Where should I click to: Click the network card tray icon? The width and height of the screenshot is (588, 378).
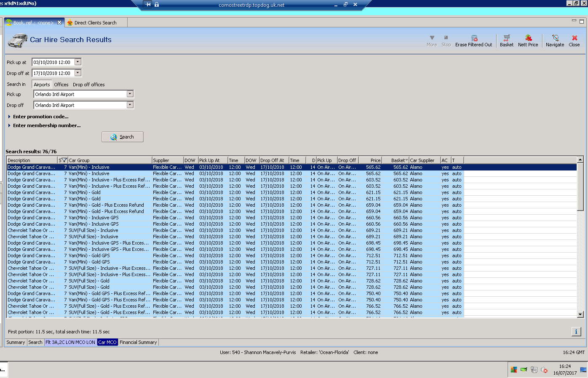click(524, 370)
